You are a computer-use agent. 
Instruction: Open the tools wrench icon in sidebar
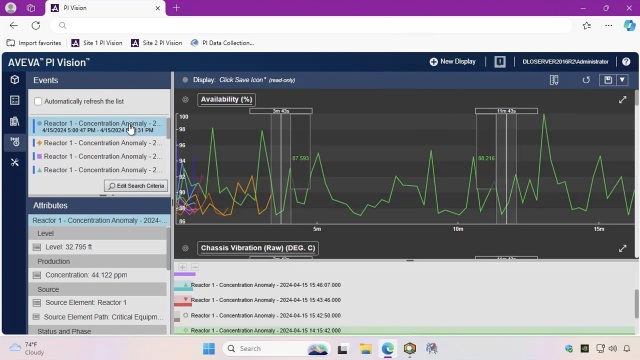[x=15, y=162]
